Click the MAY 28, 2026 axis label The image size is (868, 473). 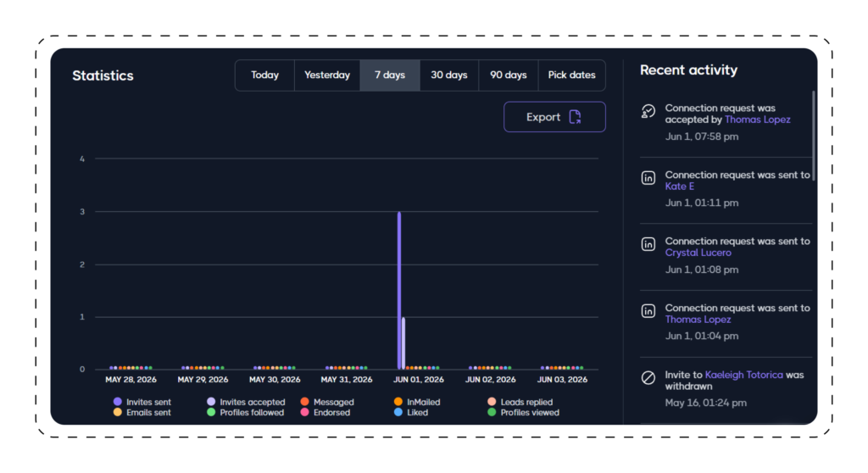tap(131, 380)
